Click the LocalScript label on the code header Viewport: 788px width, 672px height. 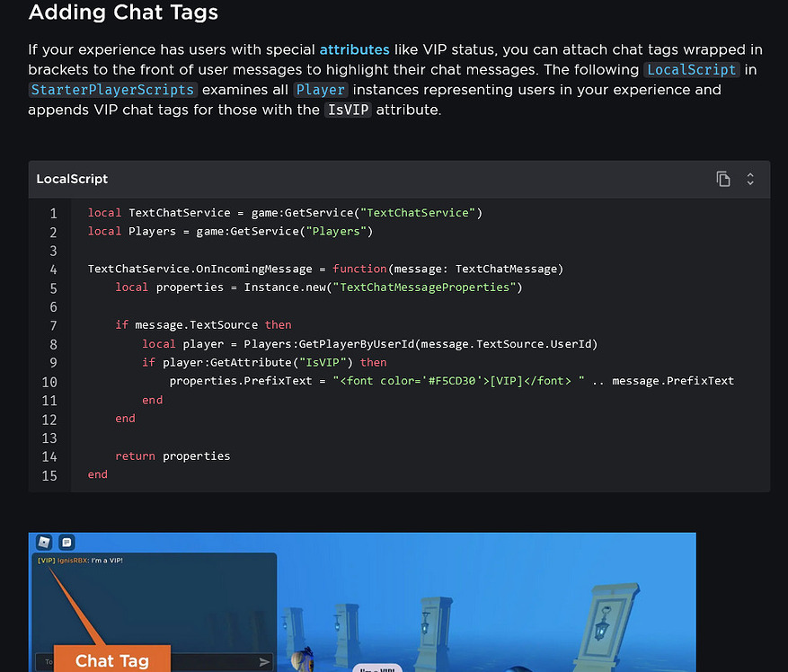pyautogui.click(x=71, y=179)
